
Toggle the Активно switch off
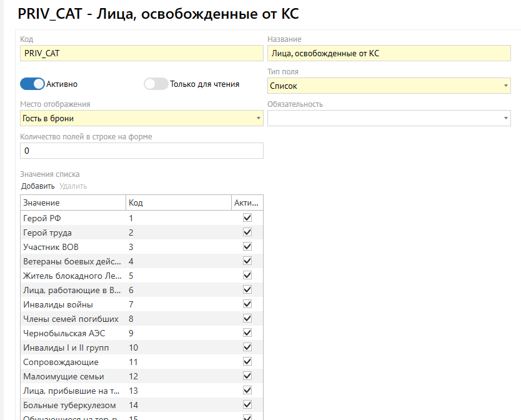pyautogui.click(x=32, y=84)
